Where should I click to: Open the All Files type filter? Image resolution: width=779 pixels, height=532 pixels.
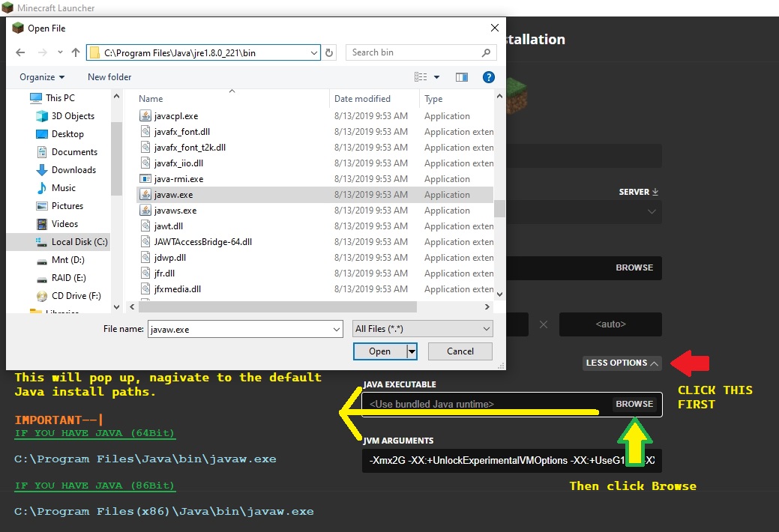(x=423, y=329)
